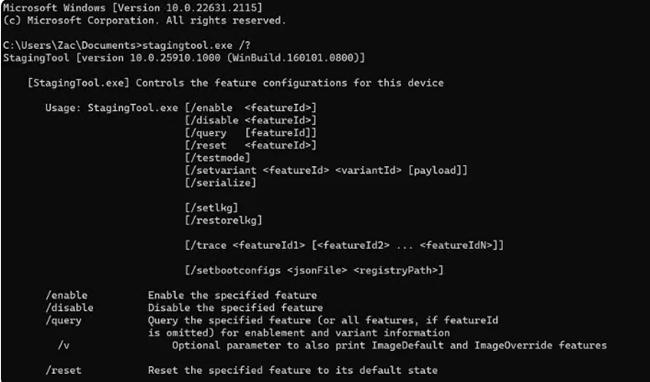The height and width of the screenshot is (382, 650).
Task: Click the 'Reset the specified feature' description
Action: click(293, 370)
